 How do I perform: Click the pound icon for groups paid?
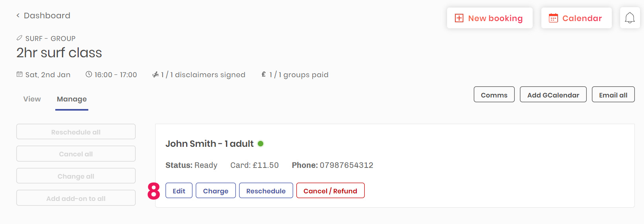coord(263,74)
